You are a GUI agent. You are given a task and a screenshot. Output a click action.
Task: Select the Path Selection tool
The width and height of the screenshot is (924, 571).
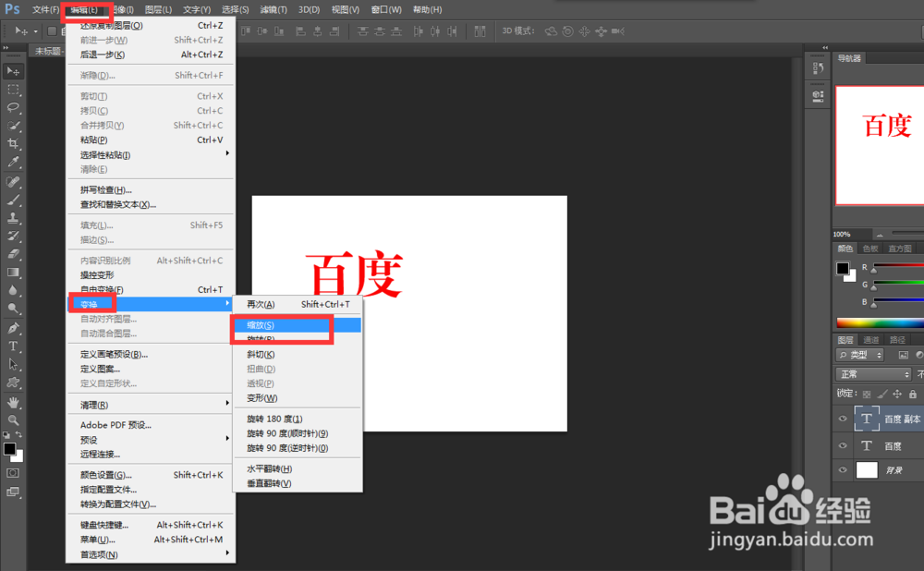pos(13,364)
